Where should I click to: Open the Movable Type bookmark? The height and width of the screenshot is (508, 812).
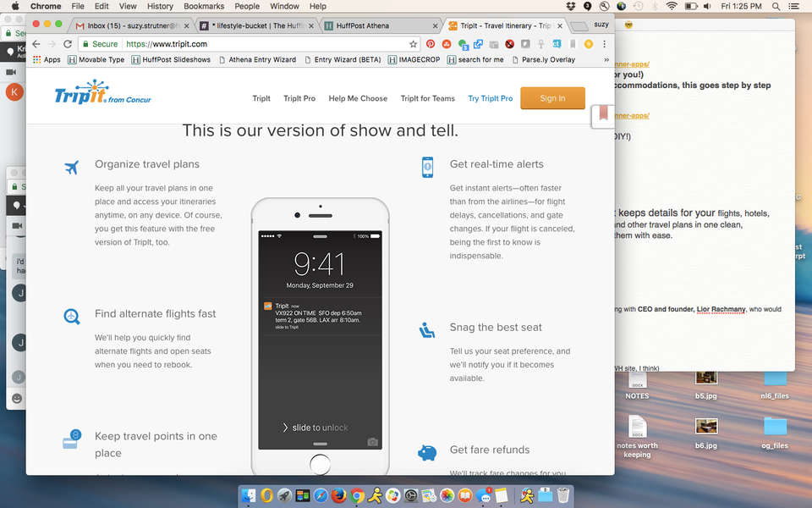click(96, 59)
